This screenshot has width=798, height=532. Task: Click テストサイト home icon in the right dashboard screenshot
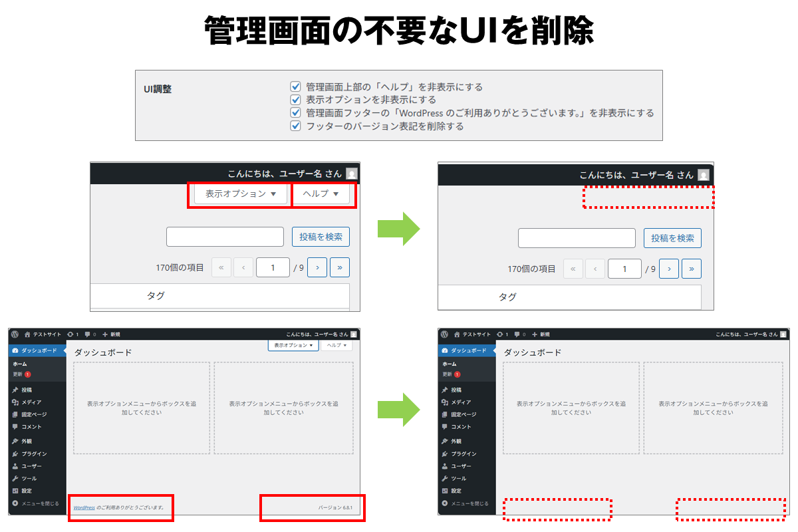458,334
